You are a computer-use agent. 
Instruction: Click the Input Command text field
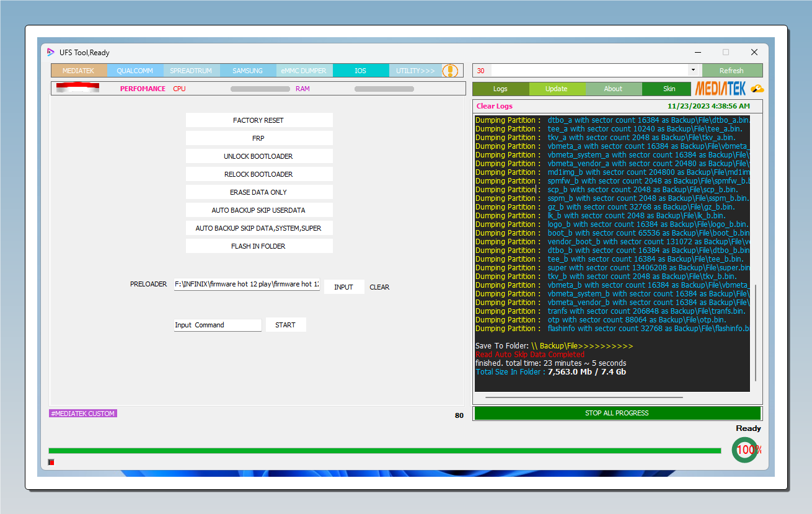[218, 325]
